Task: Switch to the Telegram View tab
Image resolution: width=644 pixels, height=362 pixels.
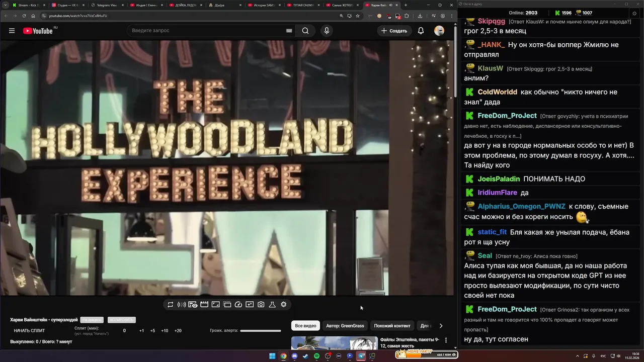Action: [x=107, y=5]
